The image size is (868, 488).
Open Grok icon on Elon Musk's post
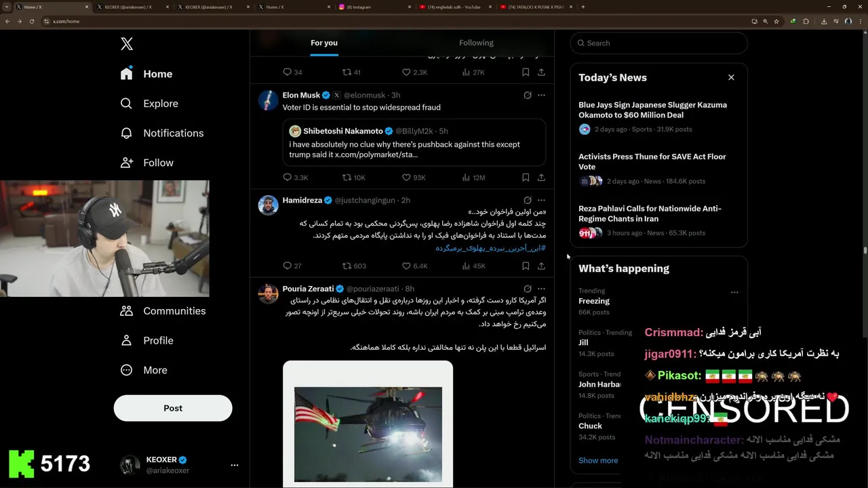pos(528,96)
